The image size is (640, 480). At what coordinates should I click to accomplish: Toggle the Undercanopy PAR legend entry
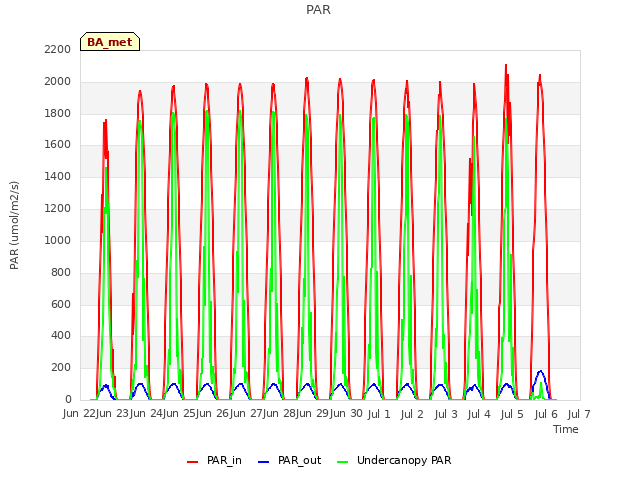coord(394,460)
